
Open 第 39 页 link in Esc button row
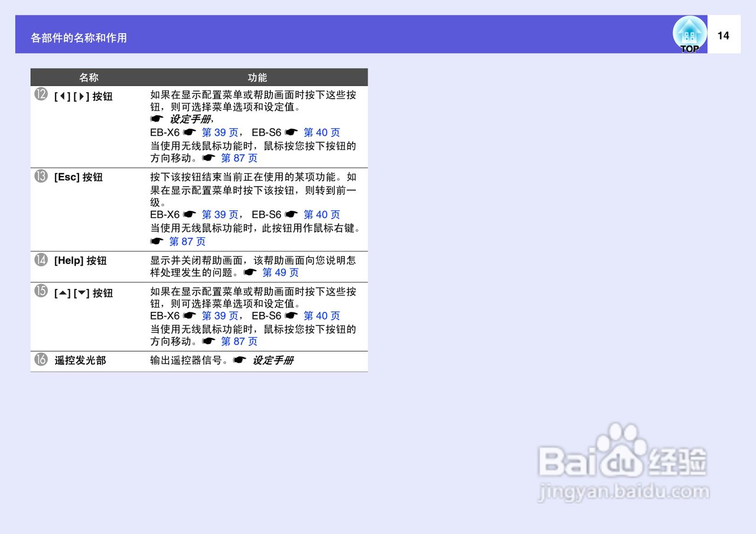[x=220, y=215]
